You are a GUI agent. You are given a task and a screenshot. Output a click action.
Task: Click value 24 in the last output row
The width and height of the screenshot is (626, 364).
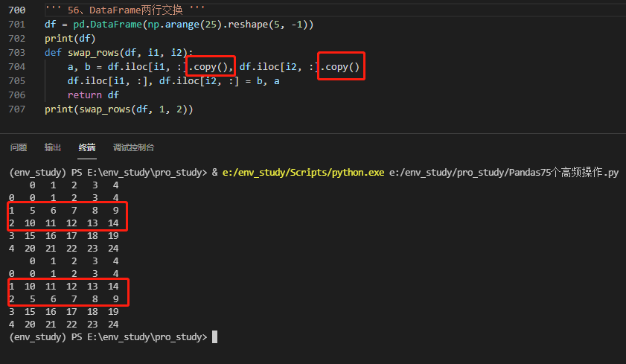(113, 324)
